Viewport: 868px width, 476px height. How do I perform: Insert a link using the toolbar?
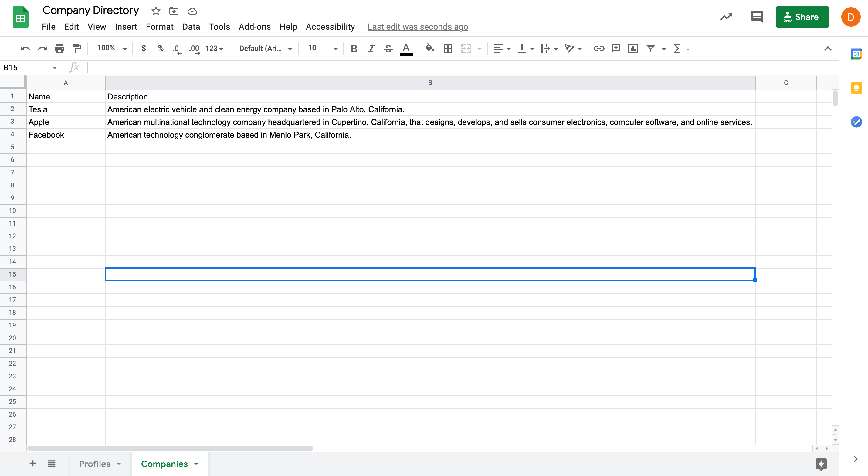click(x=599, y=49)
